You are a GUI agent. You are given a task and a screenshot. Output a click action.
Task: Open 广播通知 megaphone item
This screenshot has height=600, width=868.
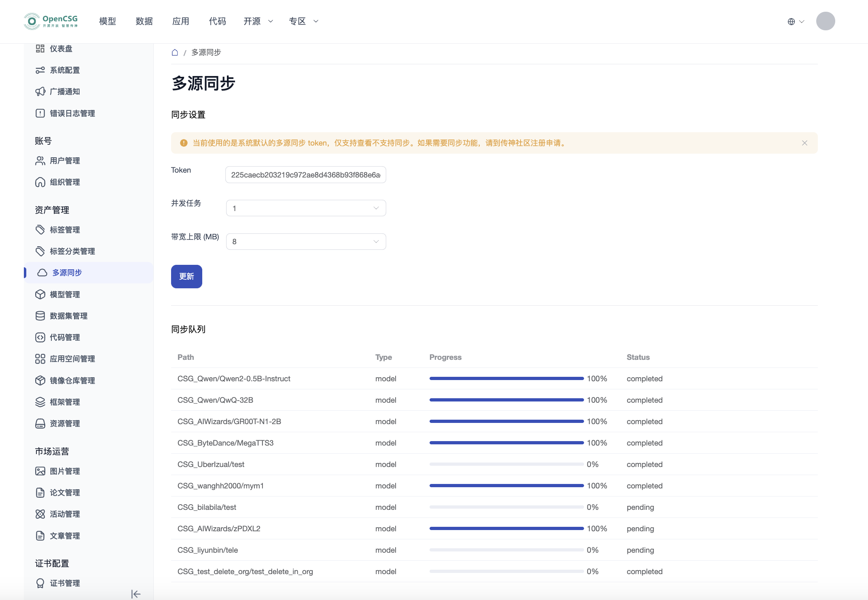coord(65,92)
